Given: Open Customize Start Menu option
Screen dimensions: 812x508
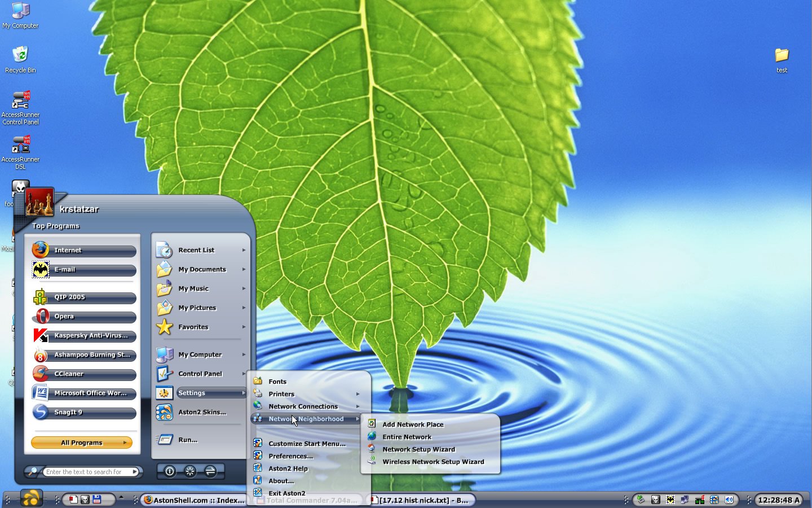Looking at the screenshot, I should pyautogui.click(x=307, y=444).
